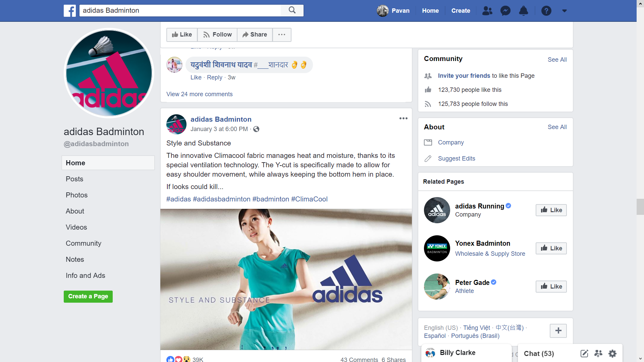This screenshot has width=644, height=362.
Task: Open Pavan's profile avatar
Action: (382, 11)
